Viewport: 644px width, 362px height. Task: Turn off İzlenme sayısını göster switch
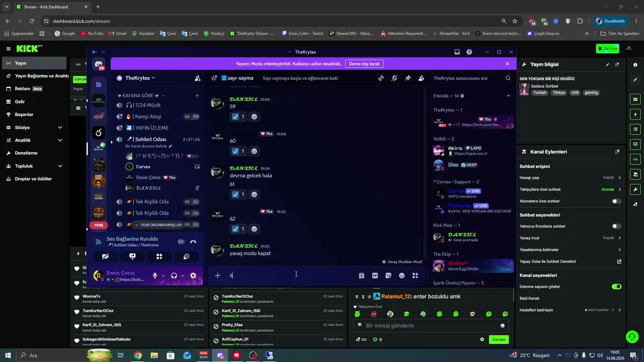coord(616,287)
